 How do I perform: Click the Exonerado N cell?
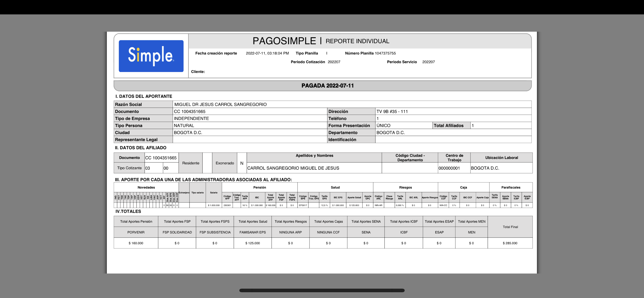pos(241,163)
